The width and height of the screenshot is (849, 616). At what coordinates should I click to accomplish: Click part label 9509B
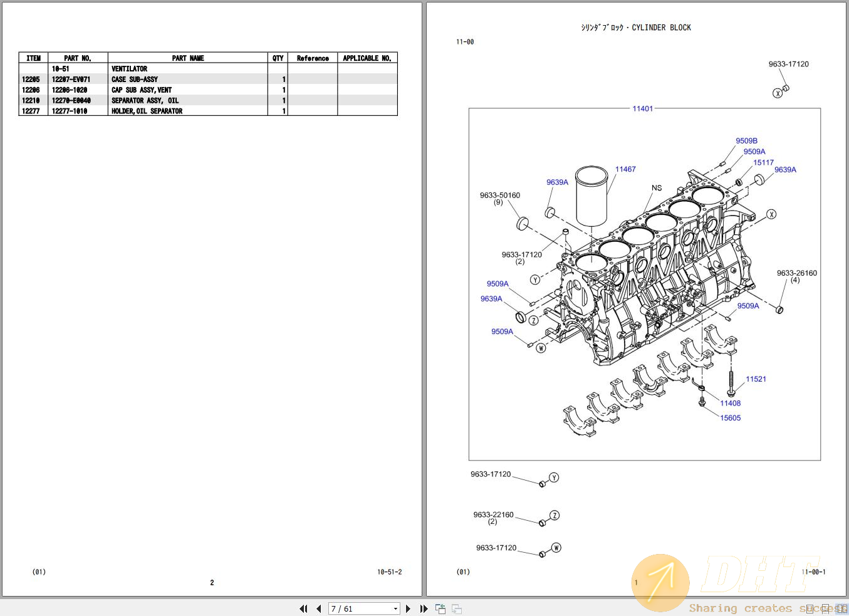click(747, 141)
